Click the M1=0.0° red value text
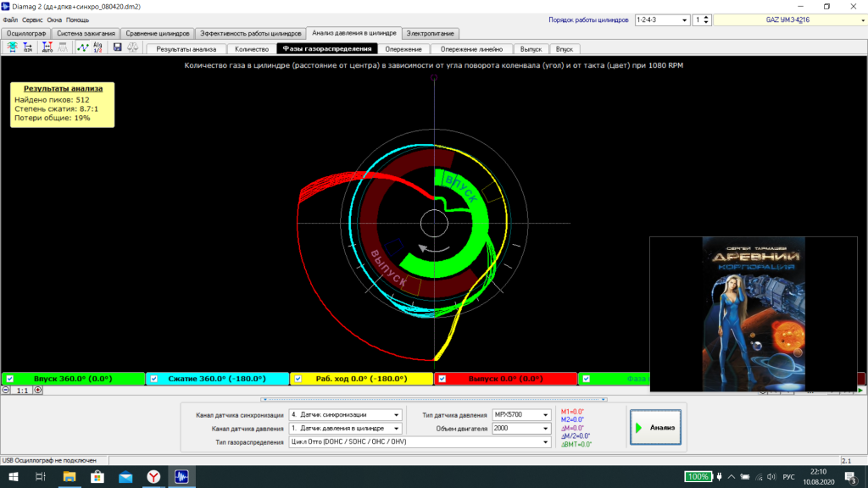Viewport: 868px width, 488px height. point(572,412)
